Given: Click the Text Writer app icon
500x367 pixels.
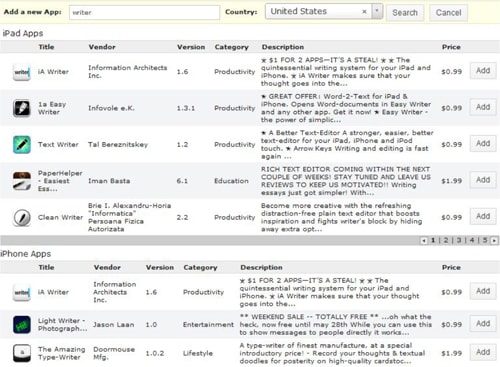Looking at the screenshot, I should coord(22,144).
